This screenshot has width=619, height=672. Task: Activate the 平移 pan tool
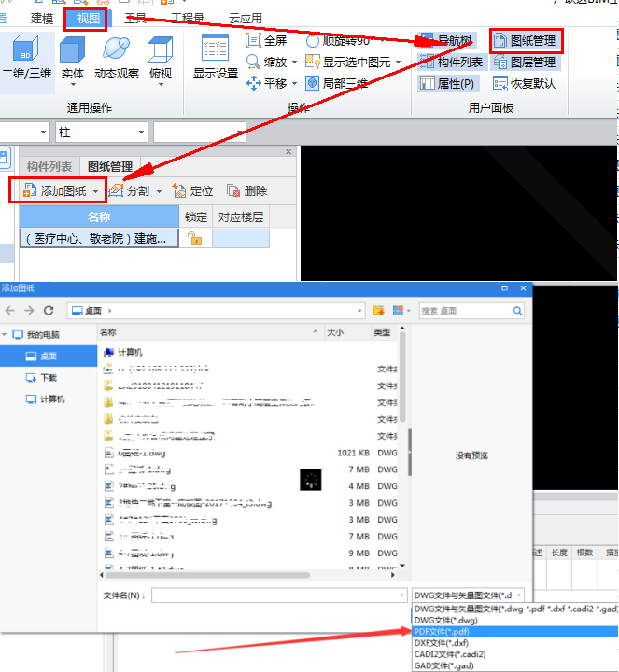(x=266, y=83)
